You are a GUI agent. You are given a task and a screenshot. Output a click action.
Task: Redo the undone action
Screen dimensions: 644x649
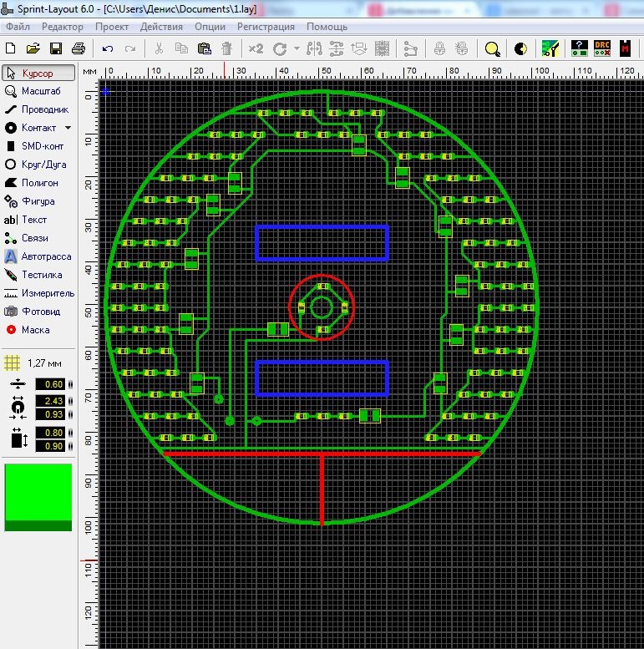click(x=130, y=48)
